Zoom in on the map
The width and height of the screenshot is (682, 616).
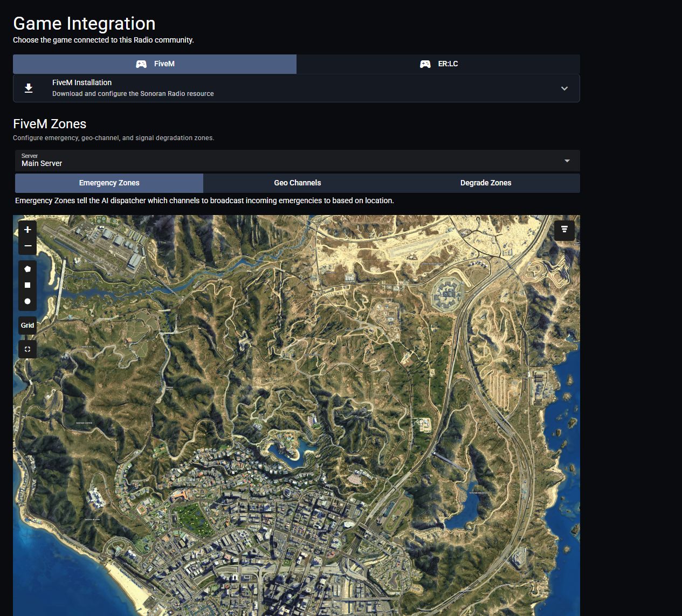(27, 230)
